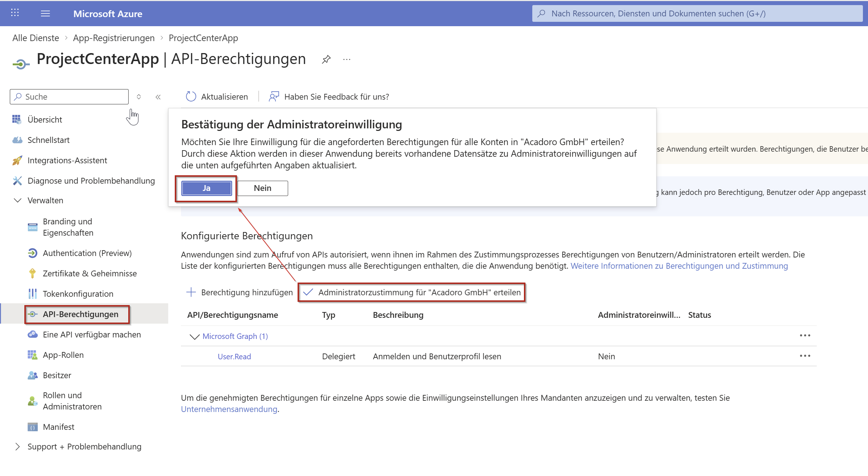Open Tokenkonfiguration menu item

click(78, 294)
